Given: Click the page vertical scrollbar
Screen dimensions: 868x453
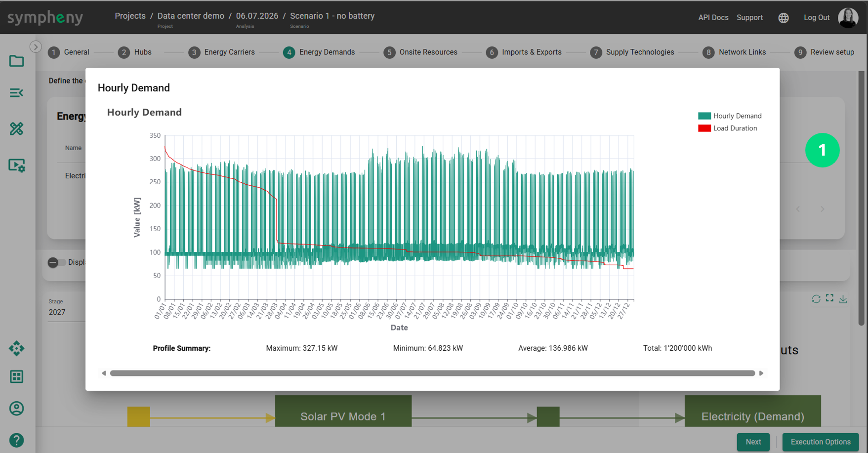Looking at the screenshot, I should (x=861, y=198).
